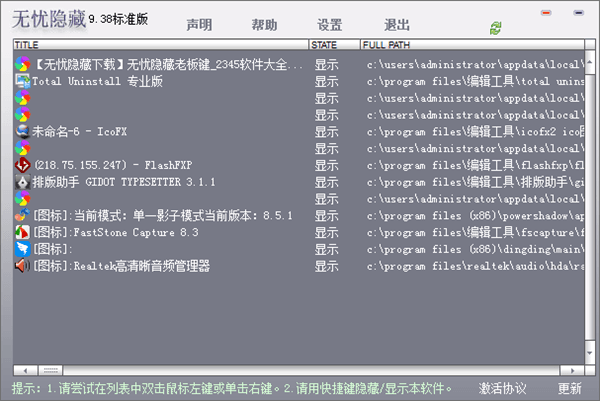Click the vertical scrollbar down arrow
The height and width of the screenshot is (401, 600).
(589, 353)
